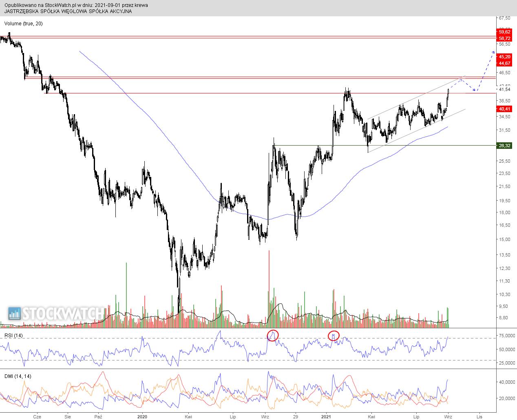Click the Cze month label on time axis
Screen dimensions: 517x420
[37, 417]
